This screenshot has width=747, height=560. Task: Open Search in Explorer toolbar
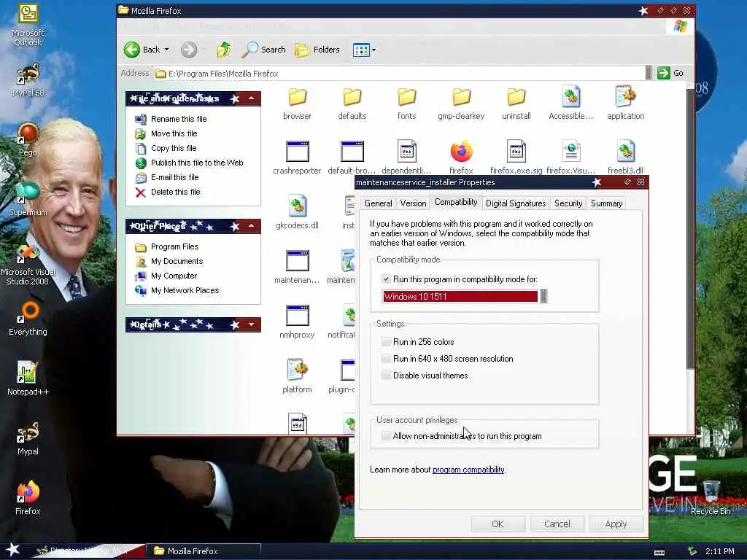point(263,50)
